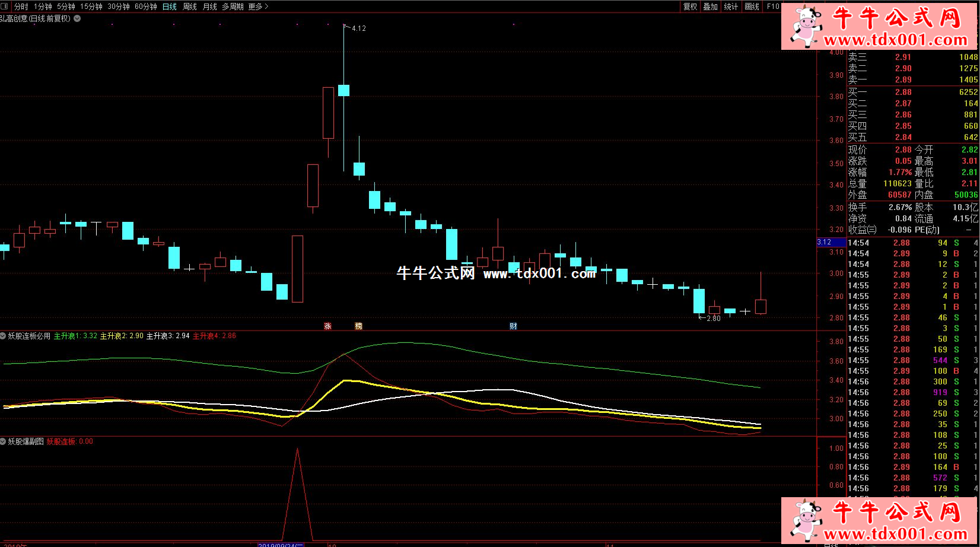Select the 30分钟 period tab
The height and width of the screenshot is (547, 980).
point(119,7)
